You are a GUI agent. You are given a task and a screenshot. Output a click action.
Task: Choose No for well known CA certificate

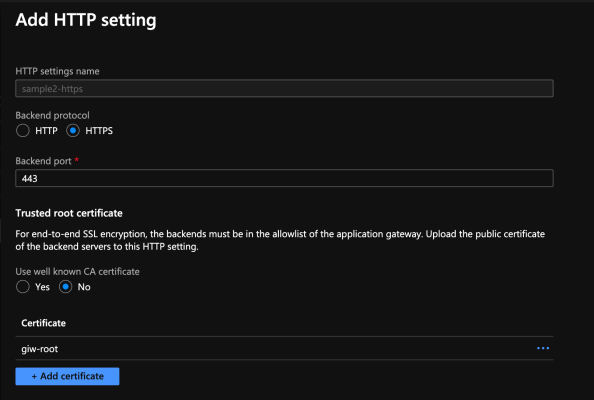[x=66, y=287]
